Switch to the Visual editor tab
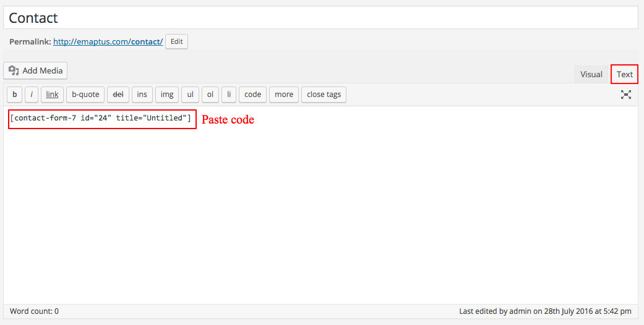The width and height of the screenshot is (644, 325). click(x=591, y=74)
